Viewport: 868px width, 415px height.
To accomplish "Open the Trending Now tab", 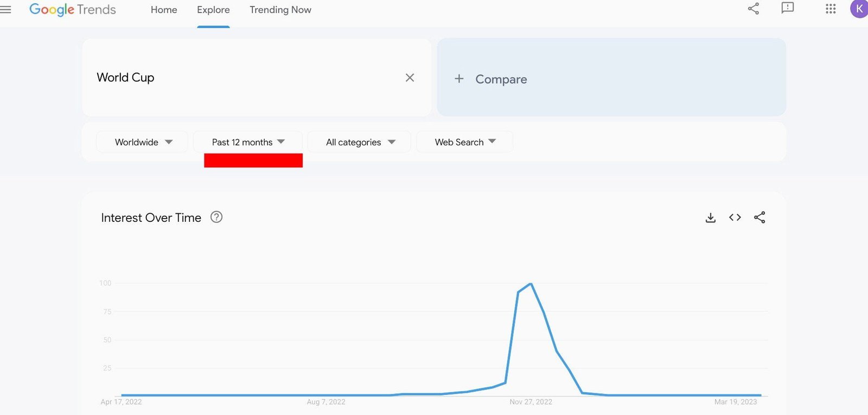I will pos(280,10).
